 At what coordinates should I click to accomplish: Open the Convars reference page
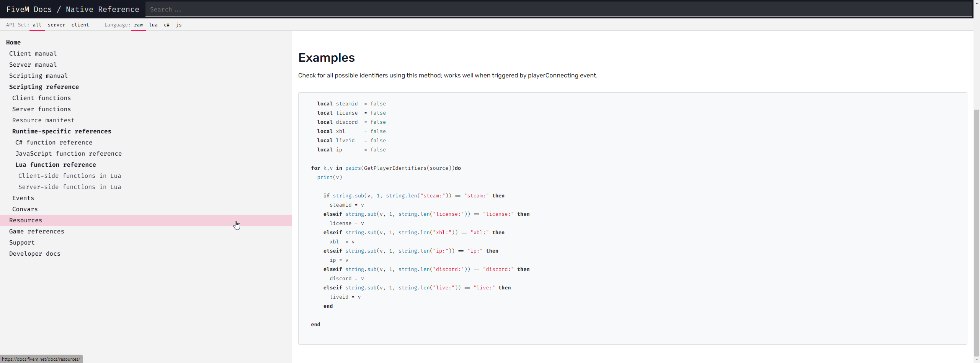click(x=25, y=209)
